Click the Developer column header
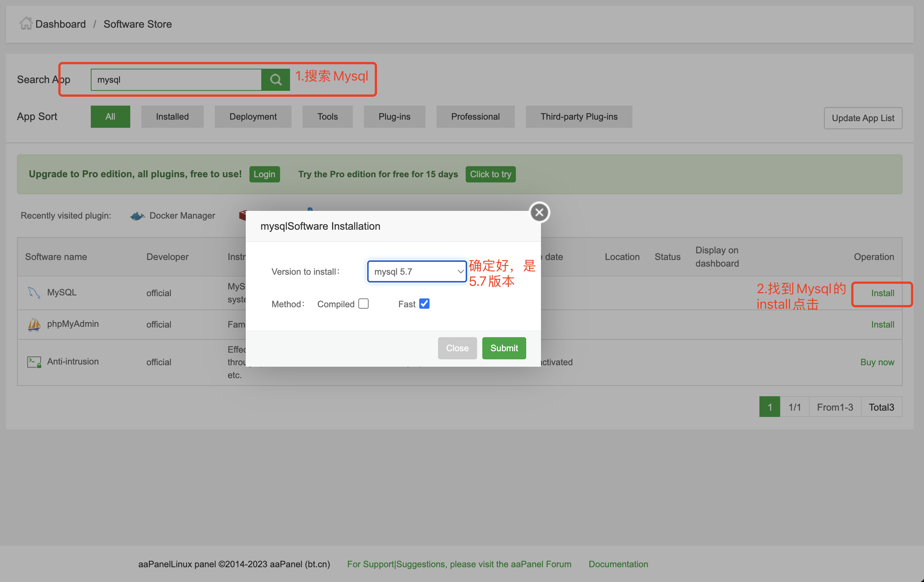This screenshot has width=924, height=582. (167, 257)
